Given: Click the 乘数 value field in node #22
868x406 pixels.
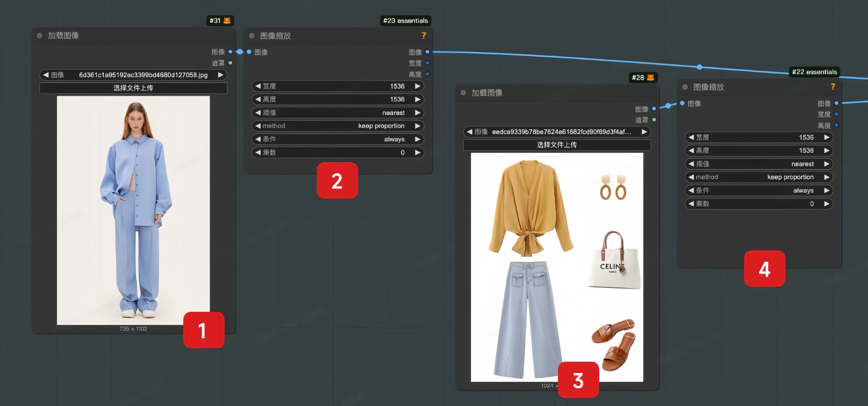Looking at the screenshot, I should [758, 204].
